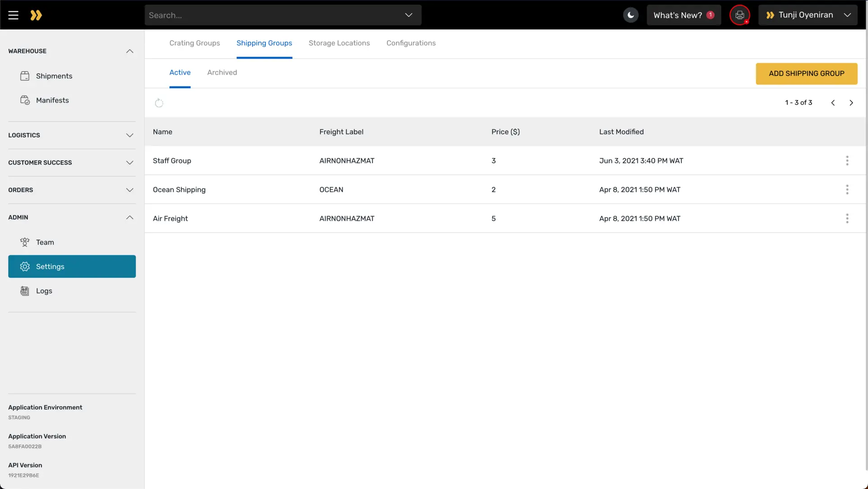Switch to the Storage Locations tab
The image size is (868, 489).
coord(339,43)
